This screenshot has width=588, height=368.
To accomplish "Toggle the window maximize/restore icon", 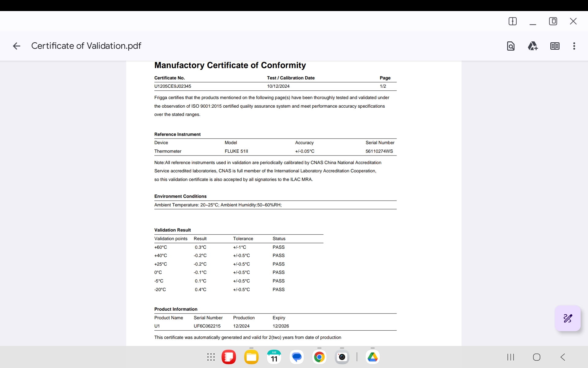I will 553,21.
